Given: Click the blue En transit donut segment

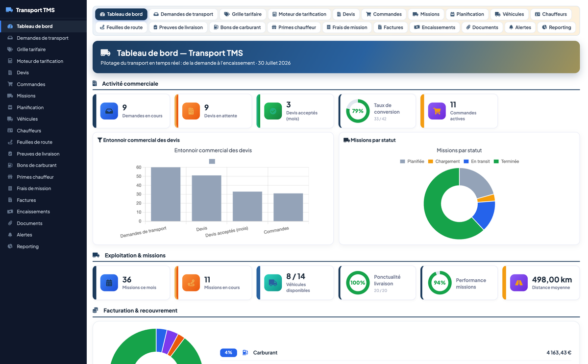Looking at the screenshot, I should point(485,214).
